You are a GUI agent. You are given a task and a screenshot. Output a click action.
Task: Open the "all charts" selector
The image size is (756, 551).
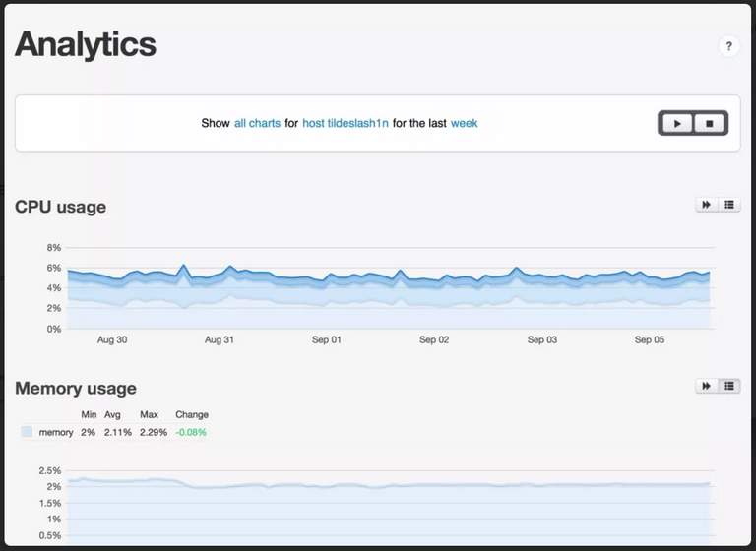coord(257,123)
